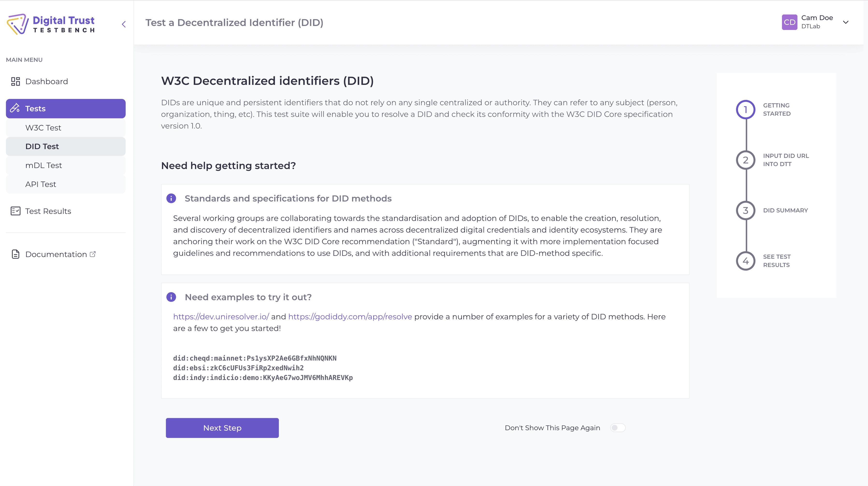This screenshot has height=486, width=868.
Task: Click the info icon beside Need examples
Action: (x=171, y=297)
